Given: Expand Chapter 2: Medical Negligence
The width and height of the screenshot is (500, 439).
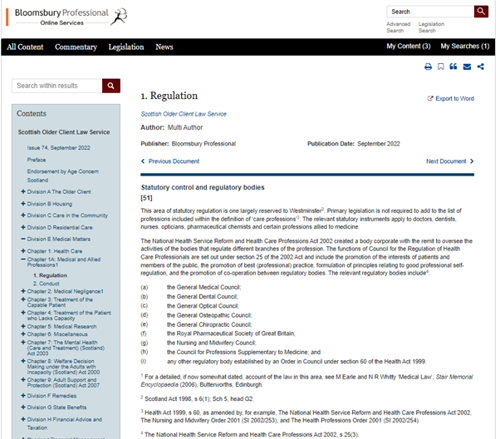Looking at the screenshot, I should [x=23, y=291].
